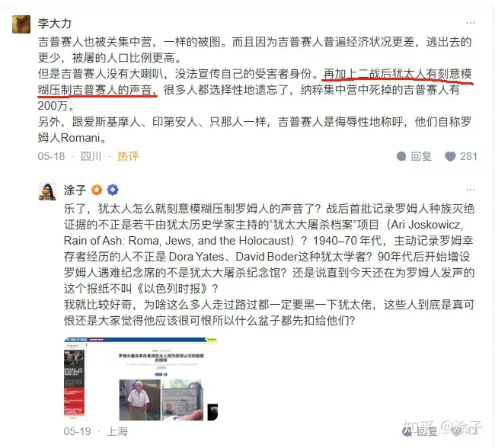Open the attached Times of Israel screenshot

click(x=141, y=379)
